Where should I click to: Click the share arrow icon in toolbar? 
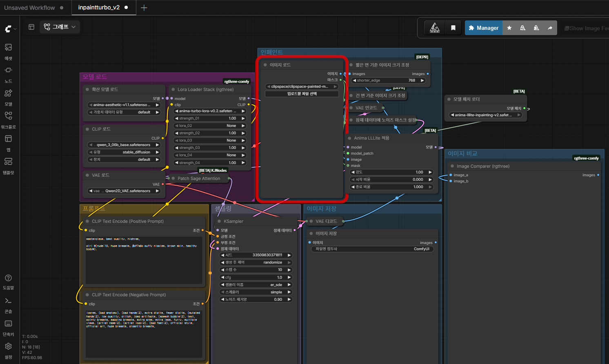coord(550,28)
